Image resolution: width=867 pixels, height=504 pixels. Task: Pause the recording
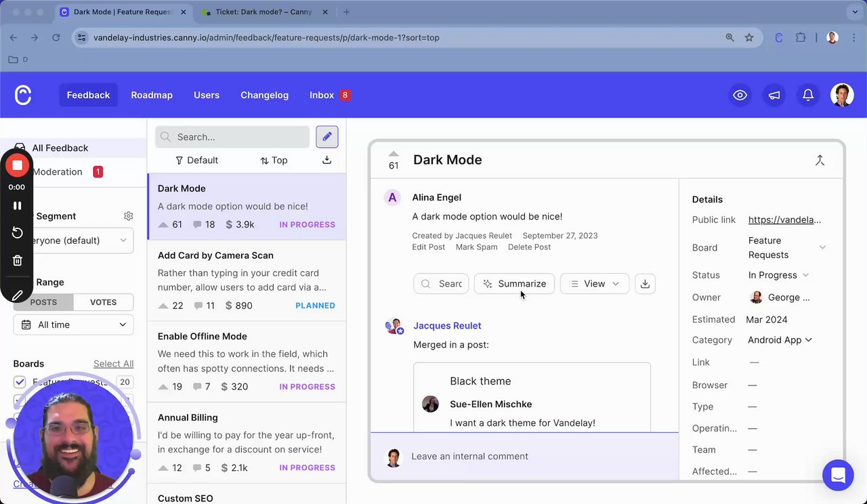18,205
